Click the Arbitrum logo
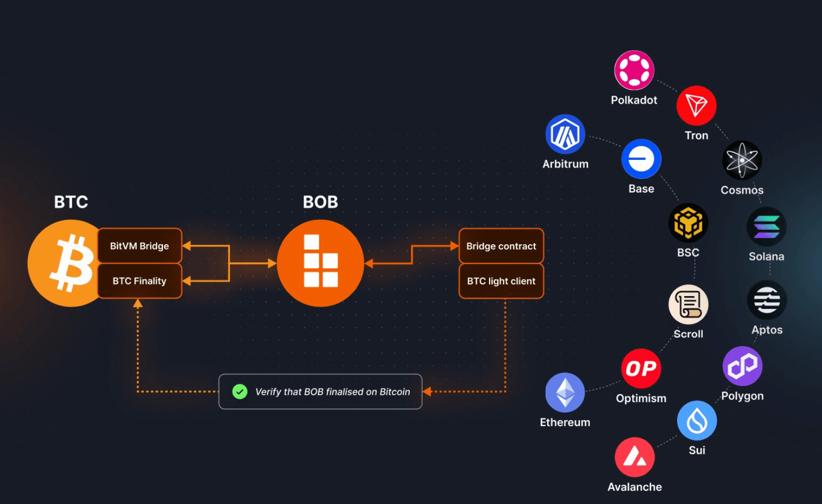The width and height of the screenshot is (822, 504). coord(565,134)
